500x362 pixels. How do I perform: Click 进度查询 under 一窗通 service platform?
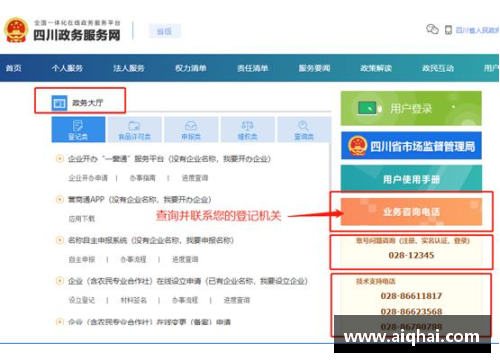tap(195, 178)
